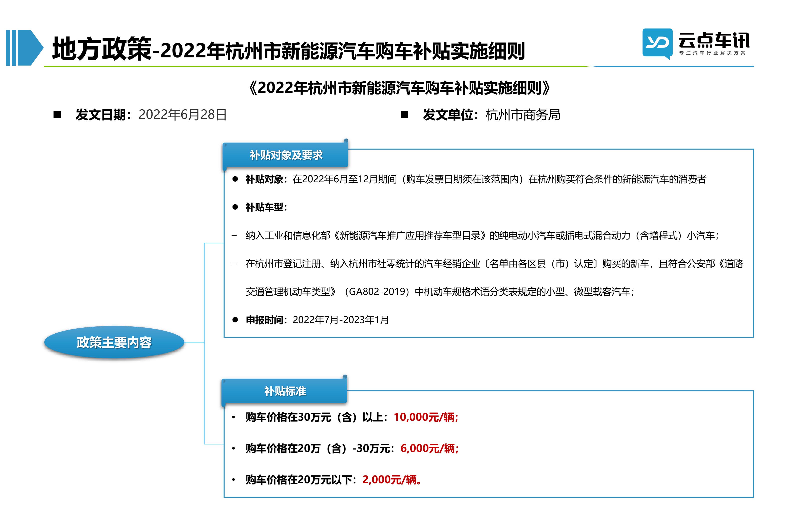The image size is (798, 532).
Task: Click the slide title 地方政策-2022年杭州市新能源汽车购车补贴实施细则
Action: [289, 50]
